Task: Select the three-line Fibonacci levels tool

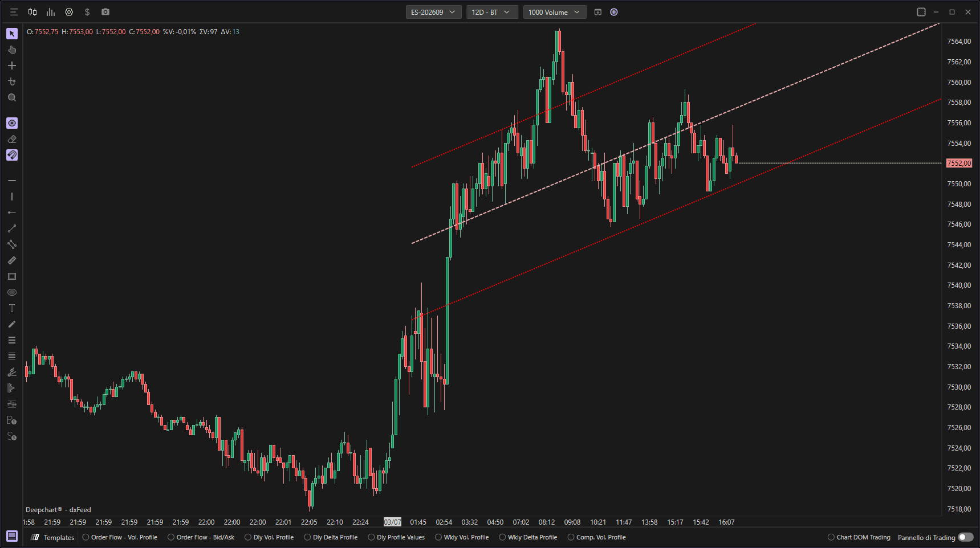Action: click(12, 340)
